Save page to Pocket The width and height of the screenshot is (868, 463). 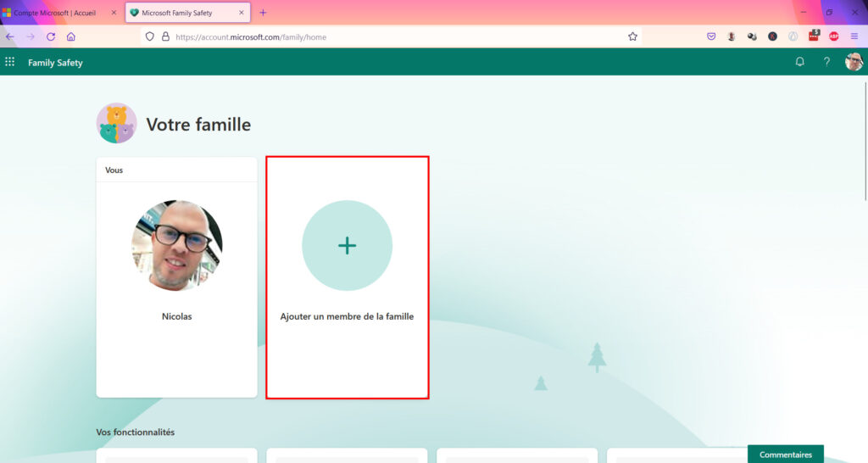711,36
